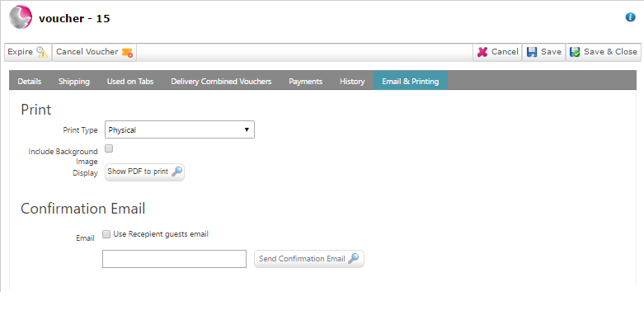Screen dimensions: 644x315
Task: Open the Payments tab
Action: pos(306,82)
